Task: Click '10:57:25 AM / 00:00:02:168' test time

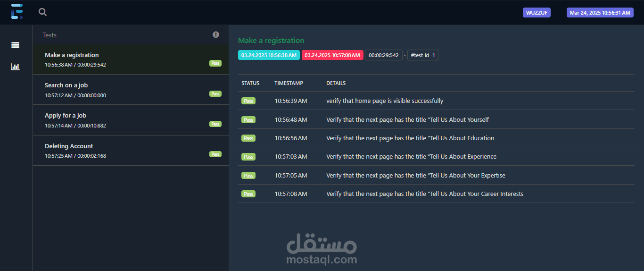Action: (x=75, y=156)
